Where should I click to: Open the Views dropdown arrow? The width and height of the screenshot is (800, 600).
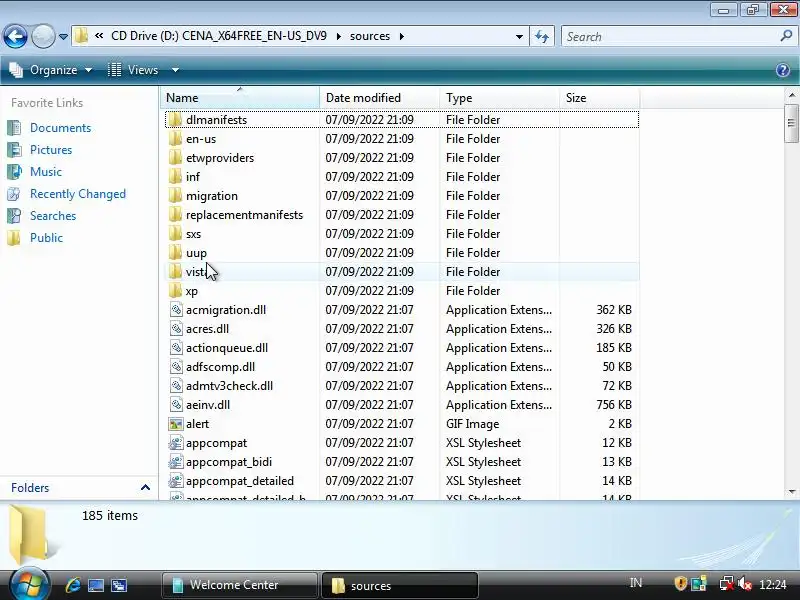coord(175,70)
